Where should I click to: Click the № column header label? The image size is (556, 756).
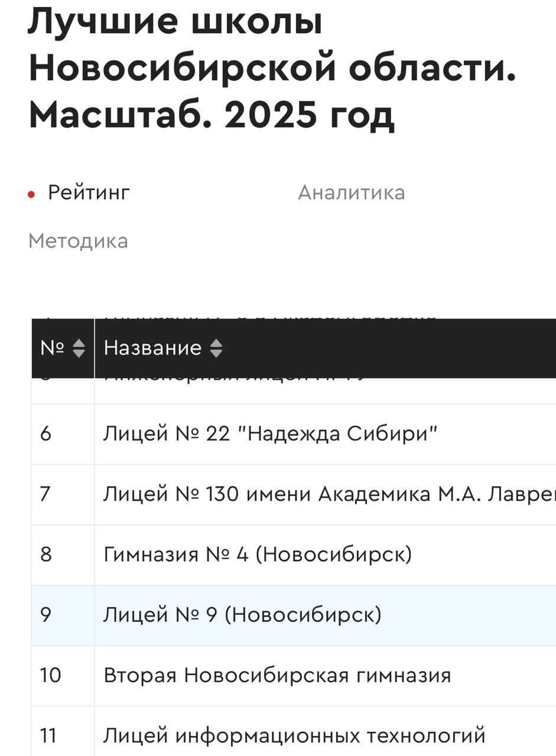click(x=52, y=348)
